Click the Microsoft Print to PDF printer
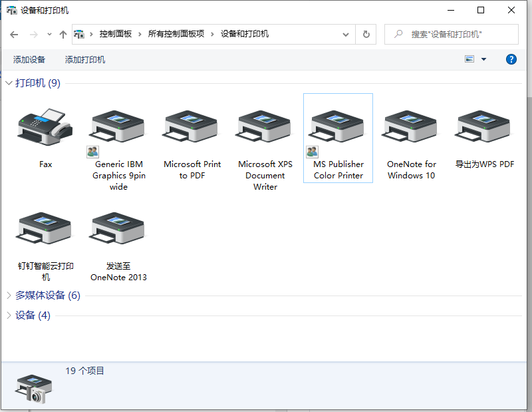This screenshot has height=412, width=532. (x=192, y=126)
